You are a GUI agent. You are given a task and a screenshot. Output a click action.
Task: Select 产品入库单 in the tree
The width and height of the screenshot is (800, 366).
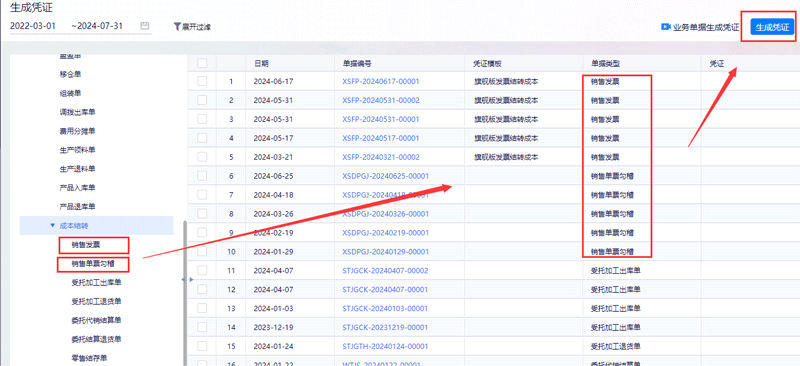click(x=78, y=188)
